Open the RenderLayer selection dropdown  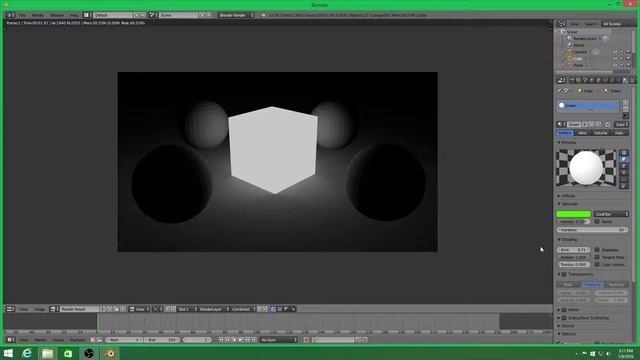(213, 309)
